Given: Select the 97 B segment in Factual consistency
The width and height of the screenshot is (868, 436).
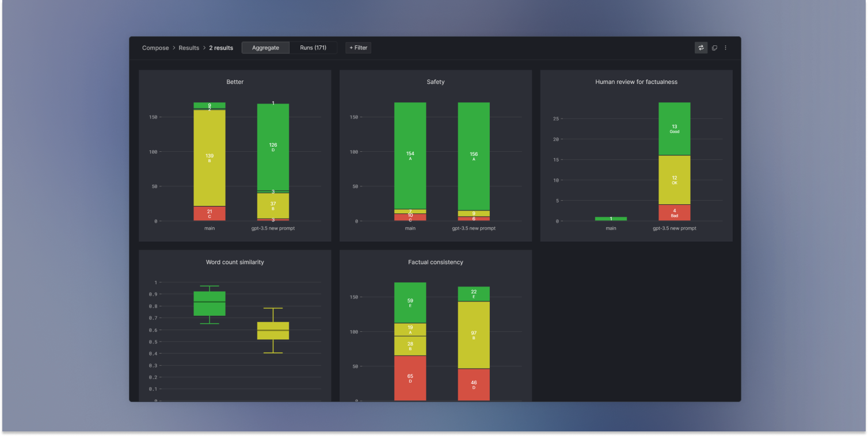Looking at the screenshot, I should point(474,335).
